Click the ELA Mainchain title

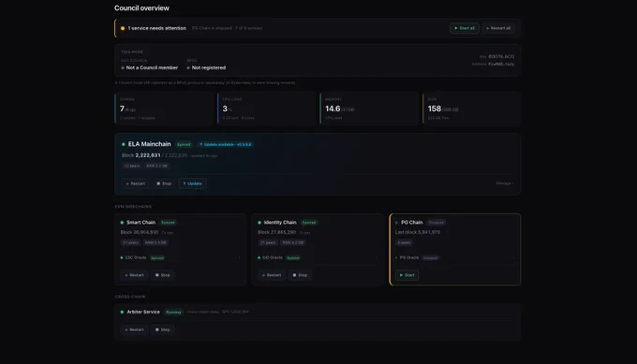(x=150, y=144)
